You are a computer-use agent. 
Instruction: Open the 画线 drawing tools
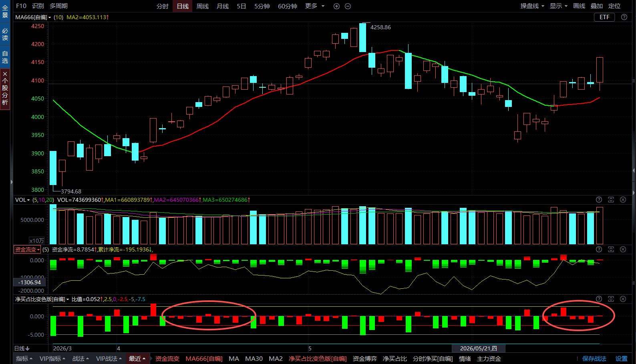(x=579, y=6)
